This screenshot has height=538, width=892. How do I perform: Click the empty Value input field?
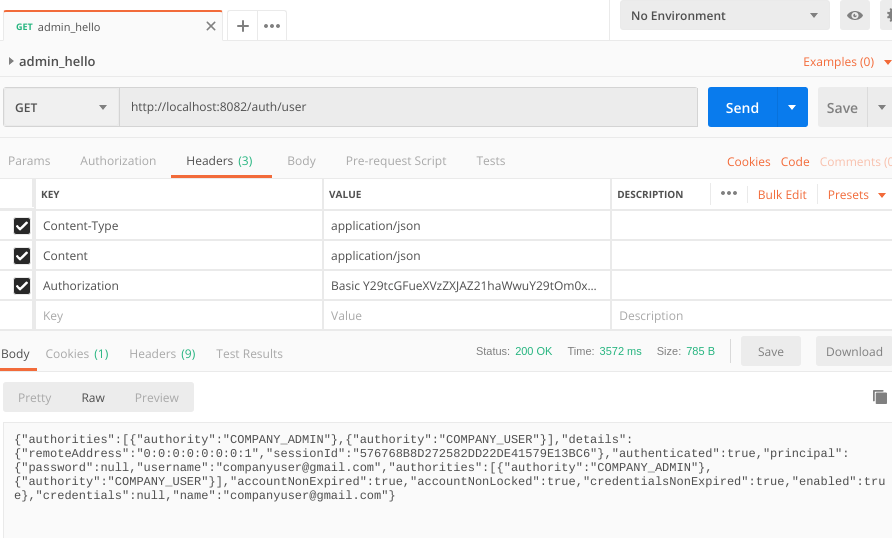pos(467,316)
